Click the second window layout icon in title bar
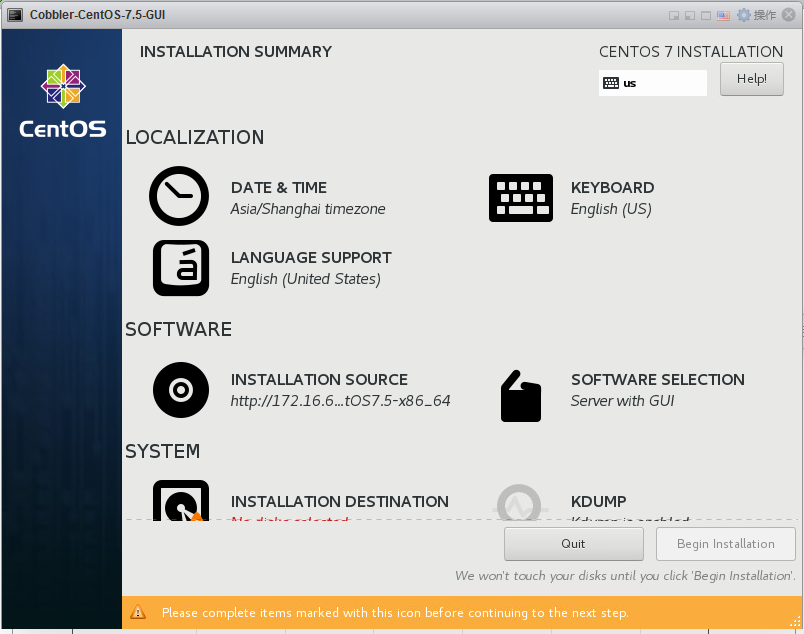The height and width of the screenshot is (634, 804). (690, 15)
